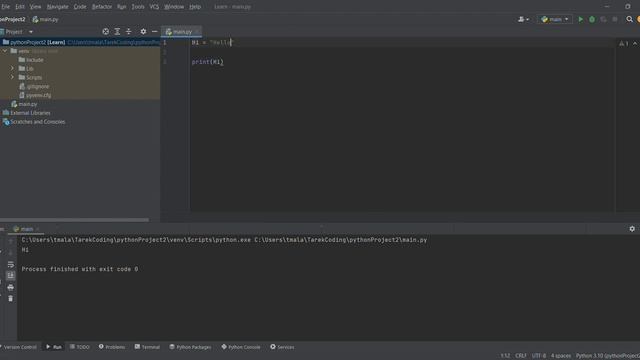The height and width of the screenshot is (360, 640).
Task: Open the View menu
Action: point(35,7)
